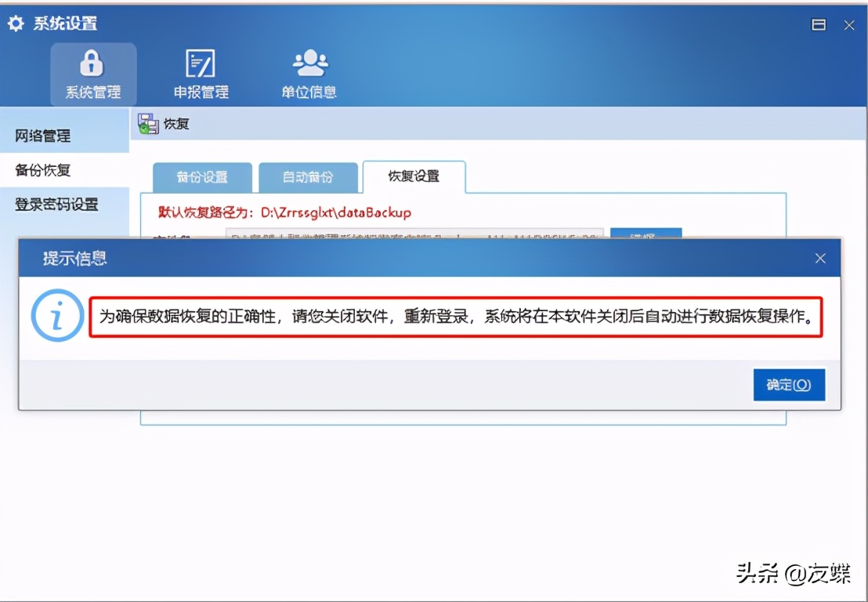Image resolution: width=868 pixels, height=602 pixels.
Task: Click the 恢复 restore disk icon
Action: [147, 122]
